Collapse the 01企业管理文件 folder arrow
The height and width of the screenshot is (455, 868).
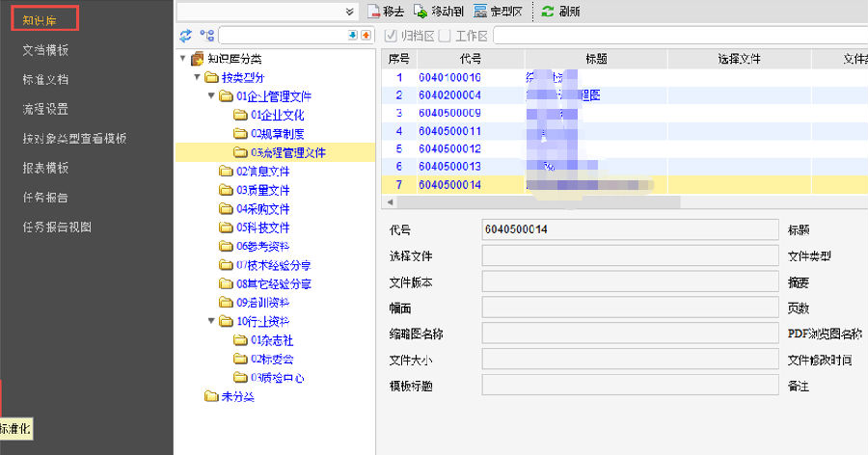pyautogui.click(x=211, y=95)
